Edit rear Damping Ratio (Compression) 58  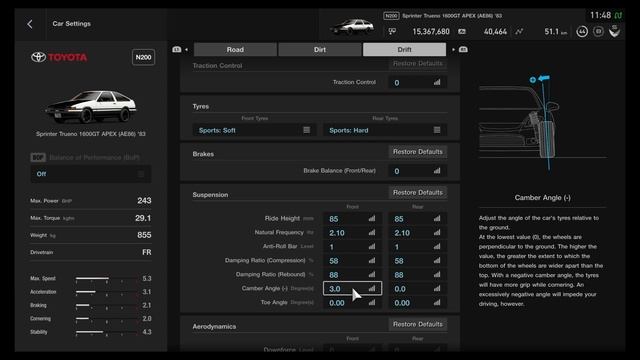pyautogui.click(x=417, y=260)
